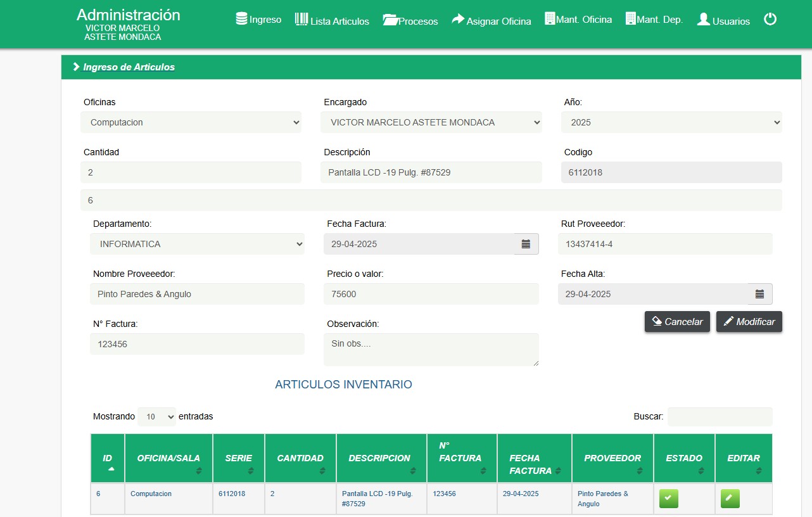Click the Buscar search box

click(x=720, y=417)
